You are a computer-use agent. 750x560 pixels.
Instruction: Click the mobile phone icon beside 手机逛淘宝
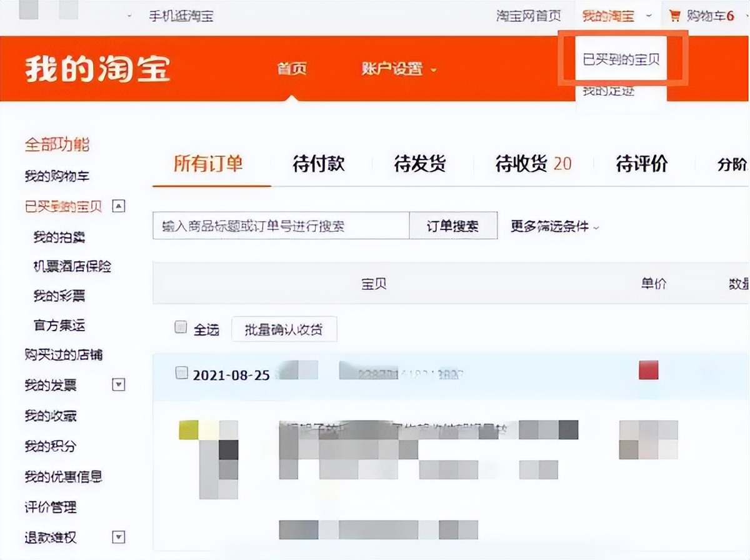(x=129, y=16)
